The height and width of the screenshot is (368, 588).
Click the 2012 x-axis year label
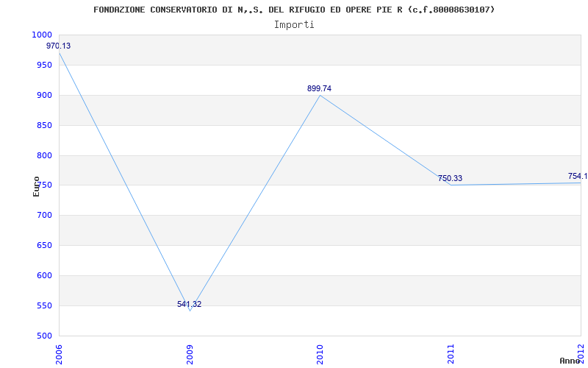[581, 354]
